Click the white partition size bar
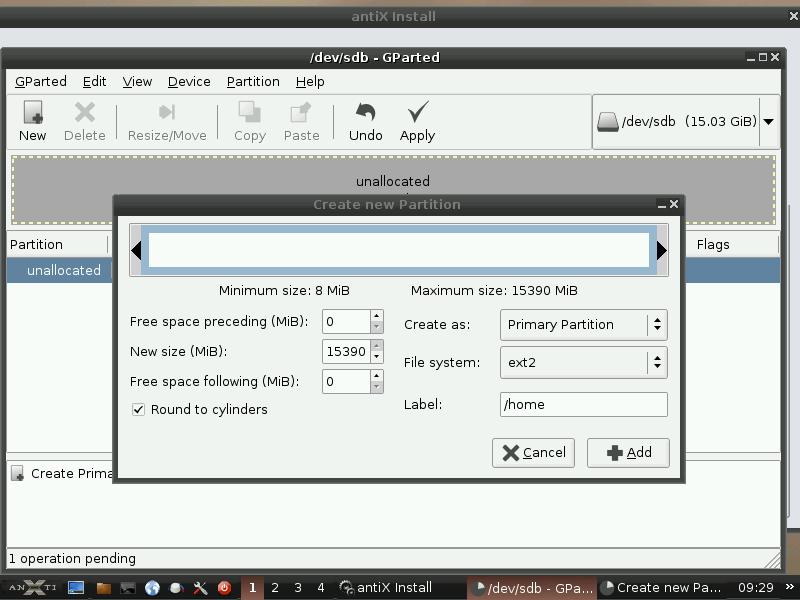Viewport: 800px width, 600px height. click(x=398, y=250)
